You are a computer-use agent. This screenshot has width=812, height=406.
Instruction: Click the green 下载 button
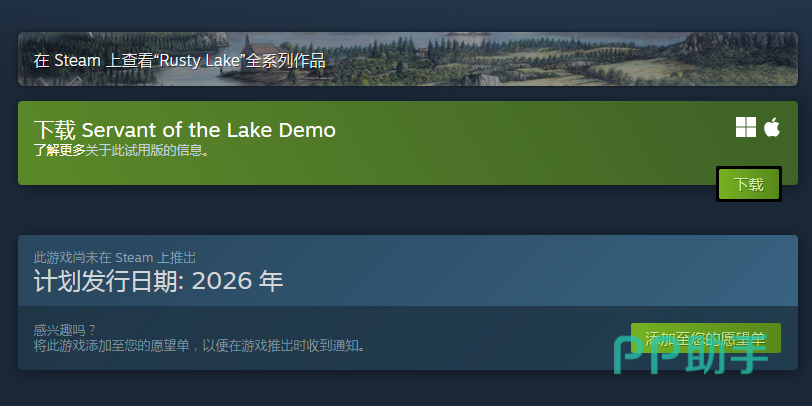749,184
